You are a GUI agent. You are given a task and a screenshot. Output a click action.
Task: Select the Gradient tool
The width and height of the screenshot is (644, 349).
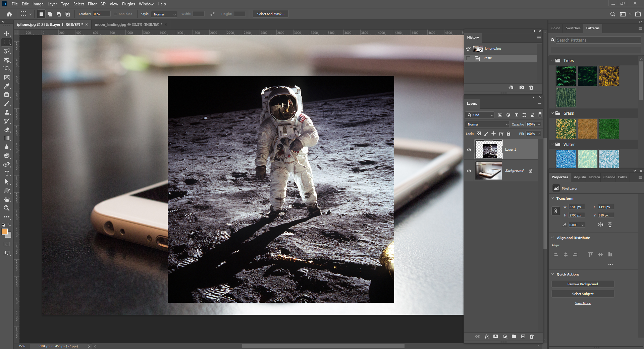(x=7, y=138)
